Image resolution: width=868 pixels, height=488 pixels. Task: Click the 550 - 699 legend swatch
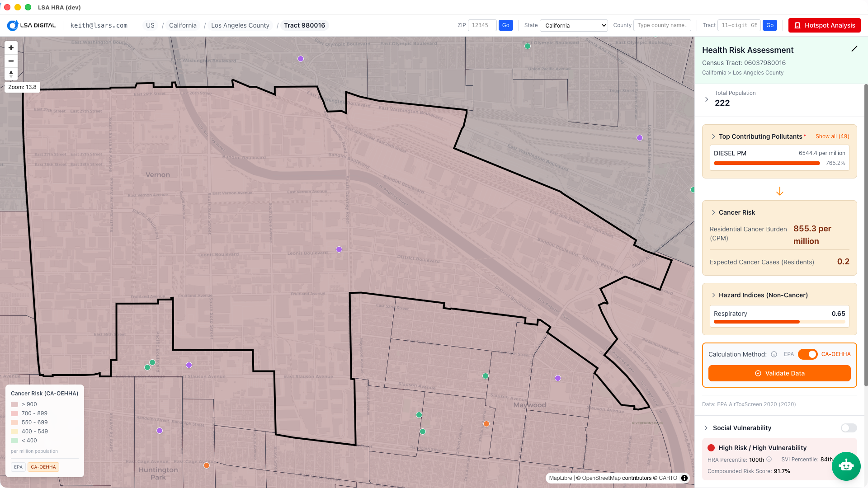click(14, 422)
